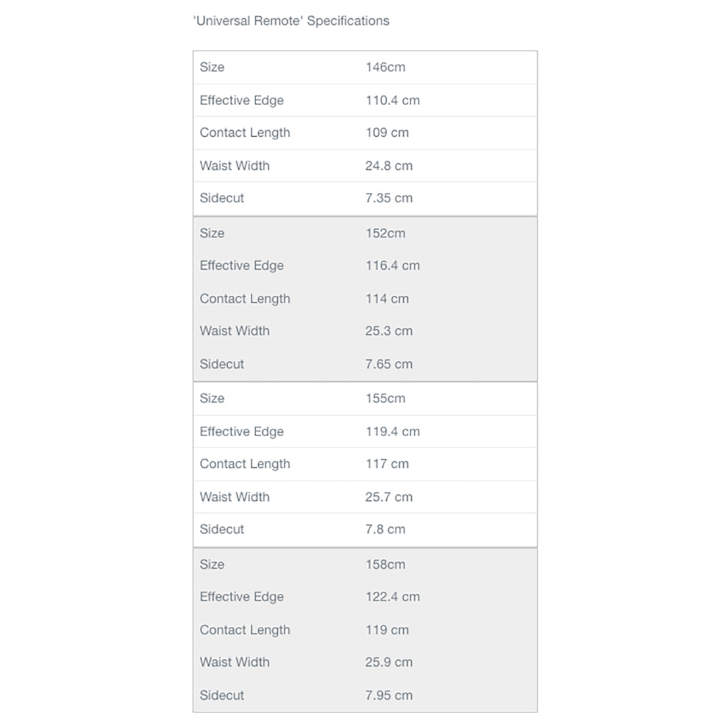Select the 116.4 cm effective edge value
The image size is (728, 728).
tap(392, 266)
